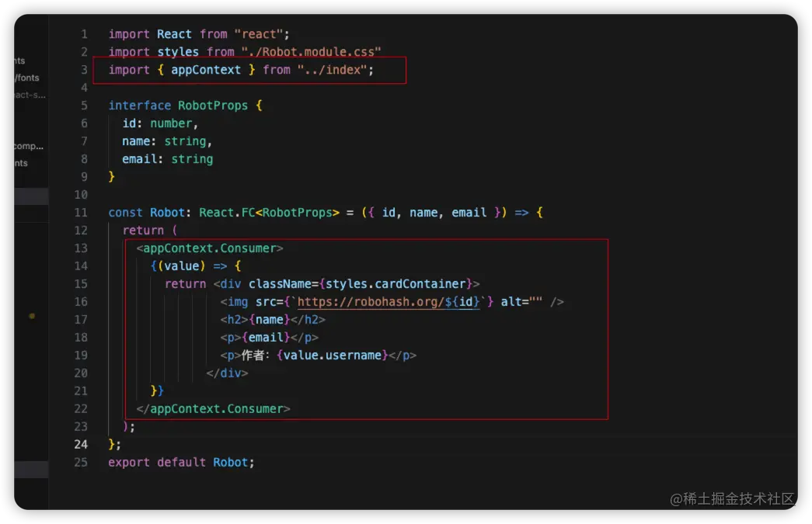Click "{(value) => {" on line 14
Viewport: 812px width, 524px height.
coord(196,265)
